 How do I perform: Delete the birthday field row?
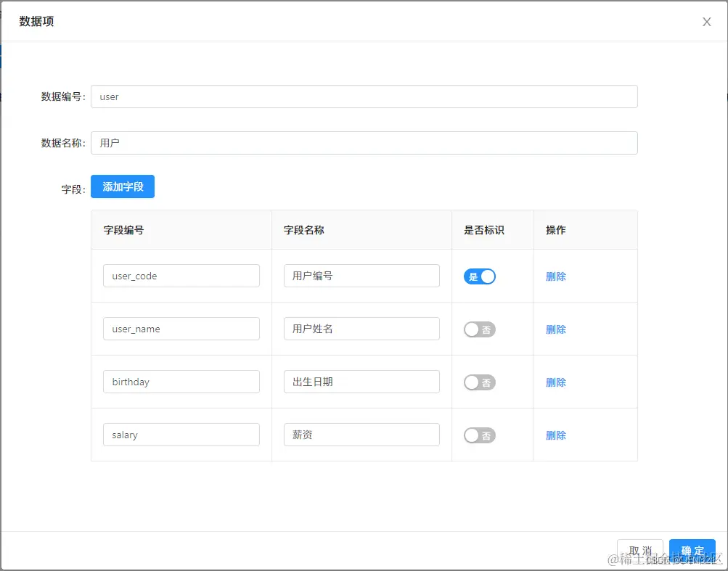555,382
